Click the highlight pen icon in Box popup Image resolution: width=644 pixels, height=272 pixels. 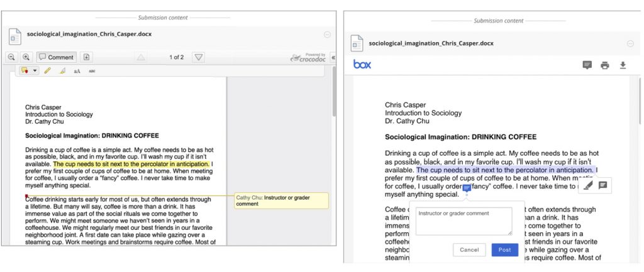[x=588, y=185]
